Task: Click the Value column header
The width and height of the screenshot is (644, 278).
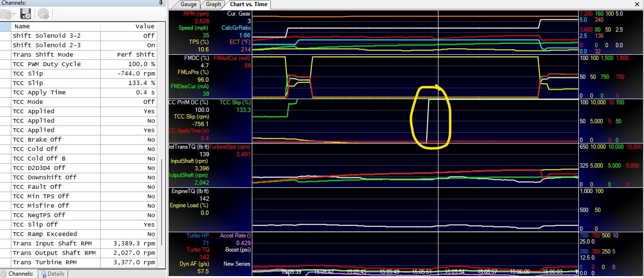Action: [145, 26]
